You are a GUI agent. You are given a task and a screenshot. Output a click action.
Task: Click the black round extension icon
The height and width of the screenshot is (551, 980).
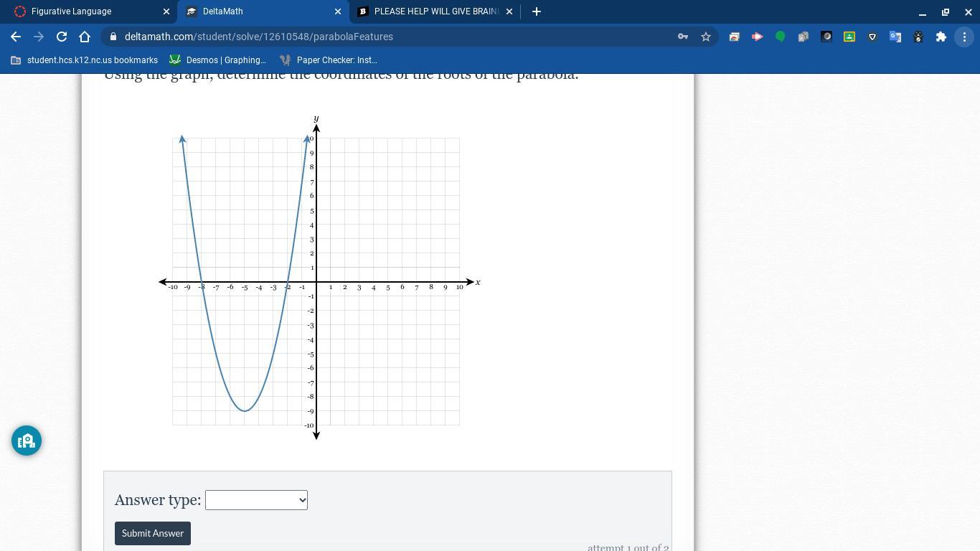click(918, 37)
